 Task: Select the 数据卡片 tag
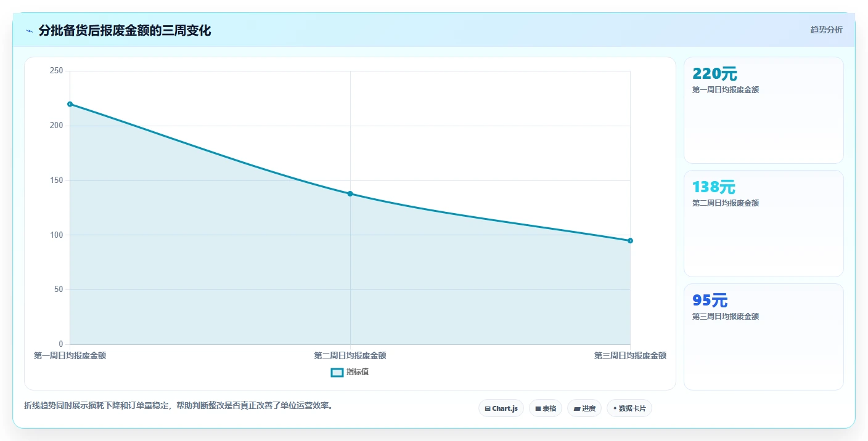pos(629,408)
